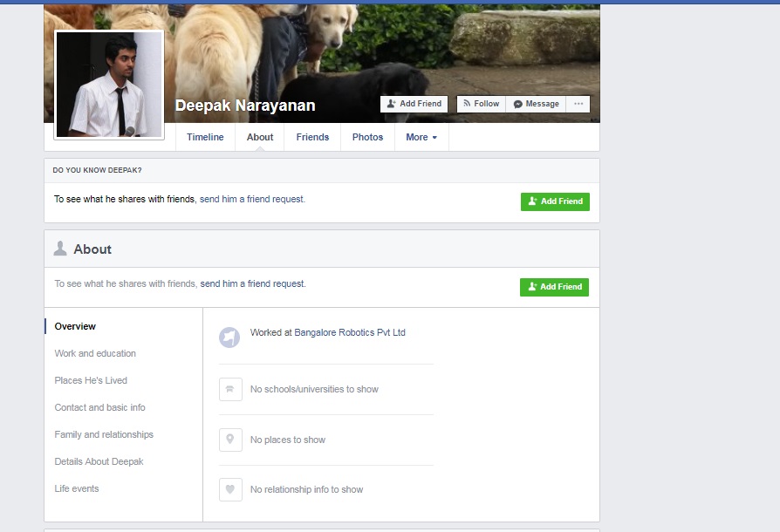Open the Friends tab
This screenshot has height=532, width=780.
click(x=312, y=137)
